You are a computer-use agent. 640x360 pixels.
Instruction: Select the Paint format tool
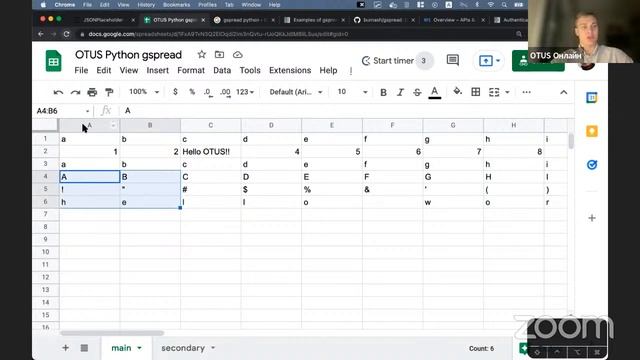[x=109, y=92]
